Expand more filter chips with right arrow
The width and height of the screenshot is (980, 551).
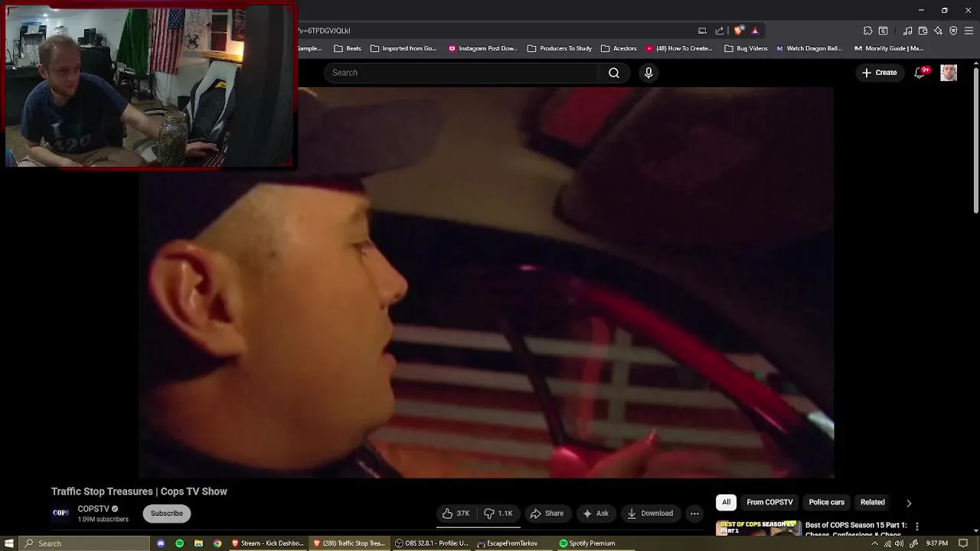click(909, 503)
